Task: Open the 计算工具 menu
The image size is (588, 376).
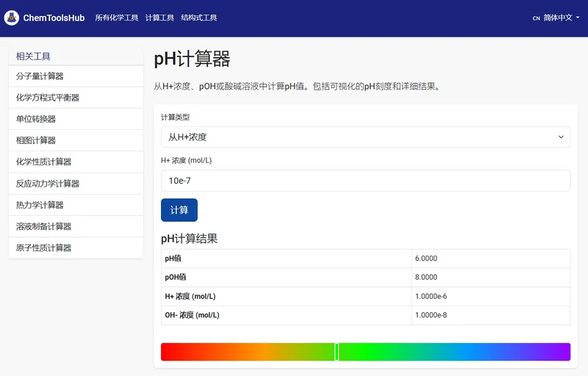Action: tap(159, 18)
